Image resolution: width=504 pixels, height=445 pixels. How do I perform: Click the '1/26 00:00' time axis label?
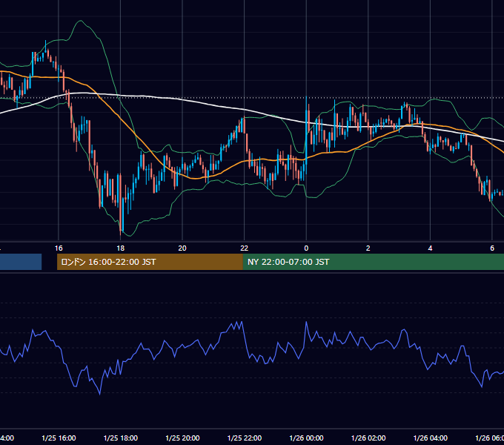tap(306, 438)
